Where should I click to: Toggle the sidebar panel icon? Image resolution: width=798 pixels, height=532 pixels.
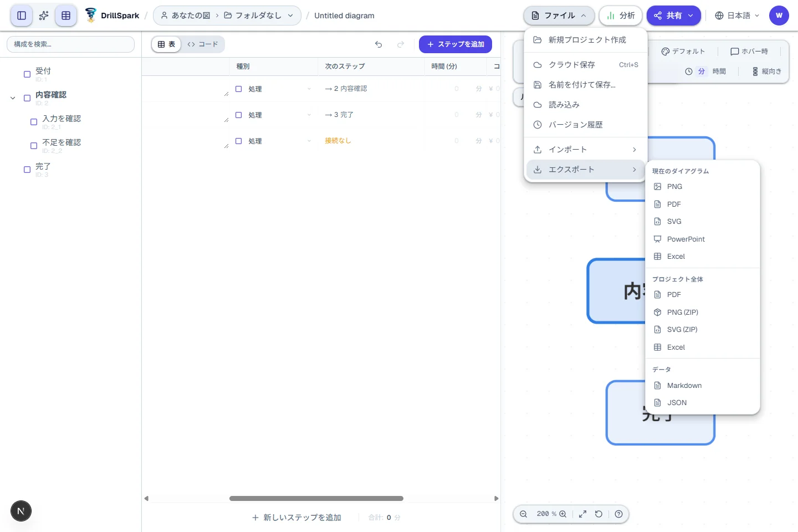[22, 16]
